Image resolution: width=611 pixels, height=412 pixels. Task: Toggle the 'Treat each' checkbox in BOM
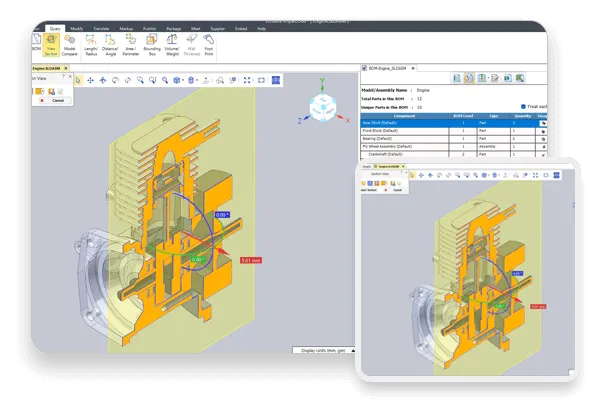click(523, 106)
